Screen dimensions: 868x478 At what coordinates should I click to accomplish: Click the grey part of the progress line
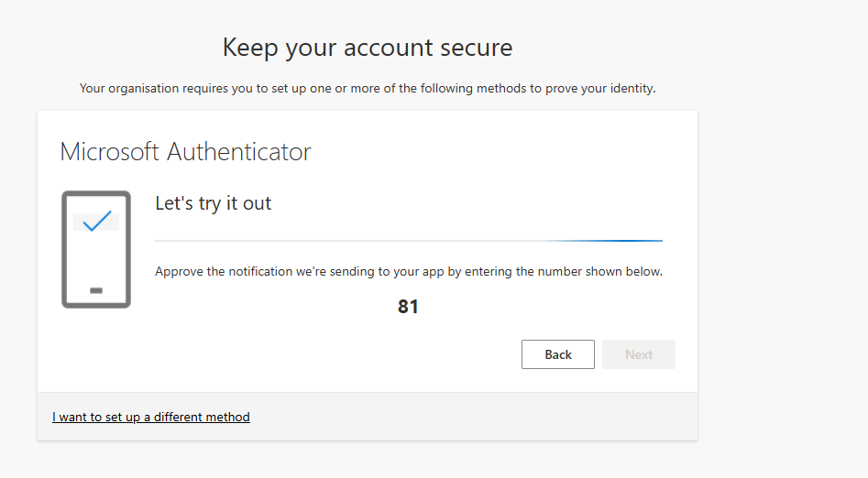(x=348, y=241)
